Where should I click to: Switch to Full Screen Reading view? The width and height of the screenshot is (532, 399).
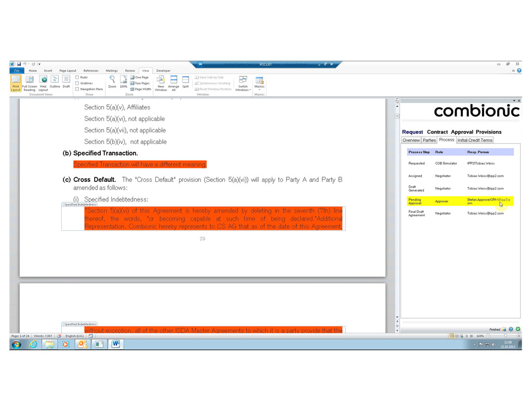coord(29,82)
